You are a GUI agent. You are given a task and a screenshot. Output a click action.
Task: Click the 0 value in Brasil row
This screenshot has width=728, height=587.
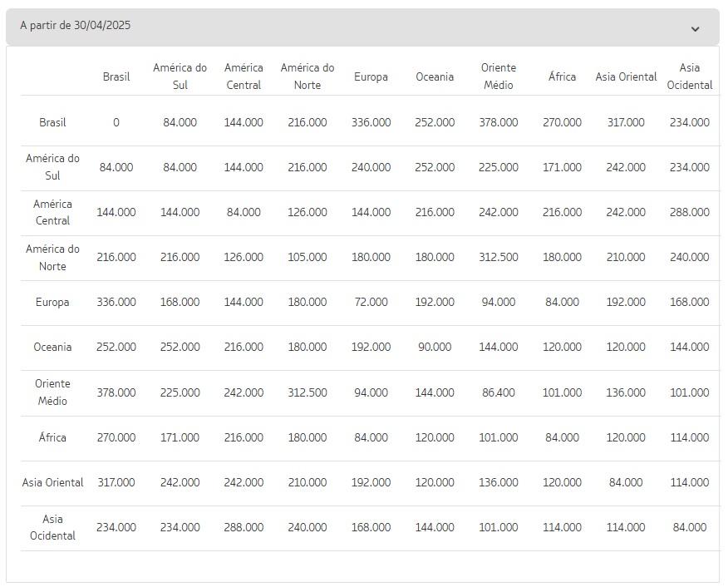(116, 122)
